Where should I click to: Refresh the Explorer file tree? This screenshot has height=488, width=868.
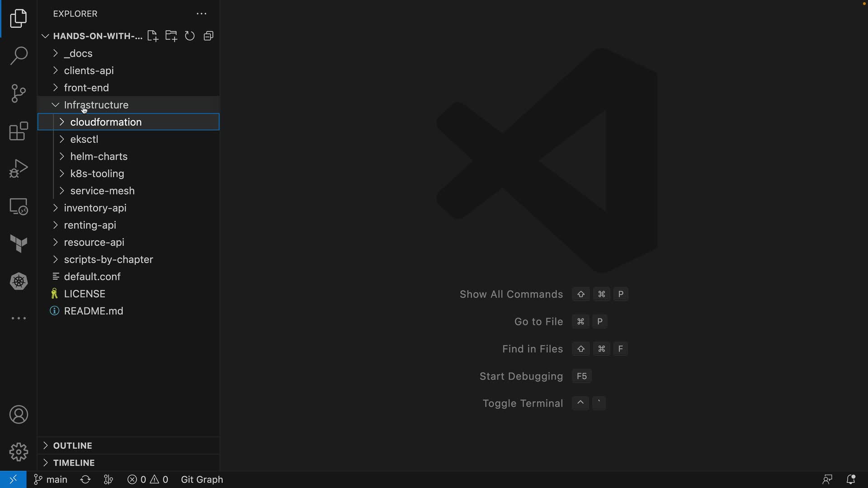[x=190, y=36]
